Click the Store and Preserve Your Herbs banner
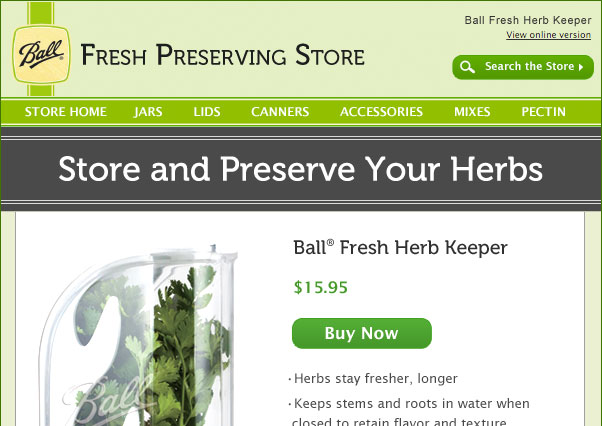Image resolution: width=602 pixels, height=426 pixels. coord(301,169)
